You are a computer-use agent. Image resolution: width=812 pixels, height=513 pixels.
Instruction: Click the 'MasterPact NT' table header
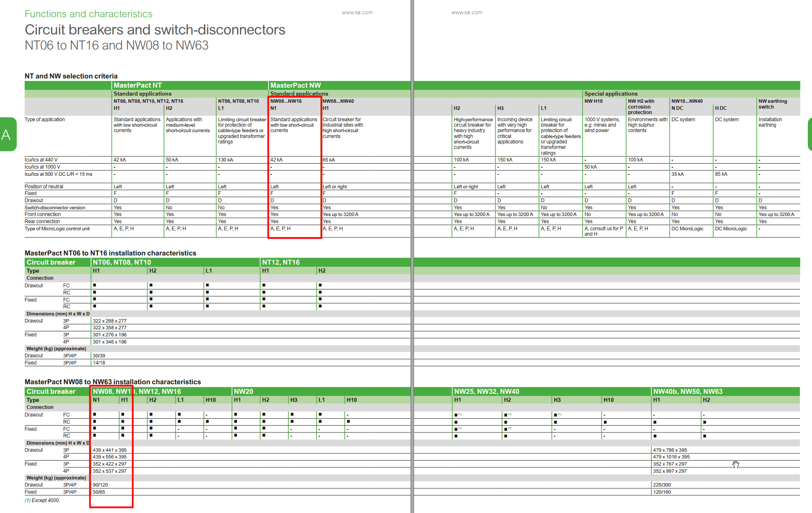click(x=138, y=85)
